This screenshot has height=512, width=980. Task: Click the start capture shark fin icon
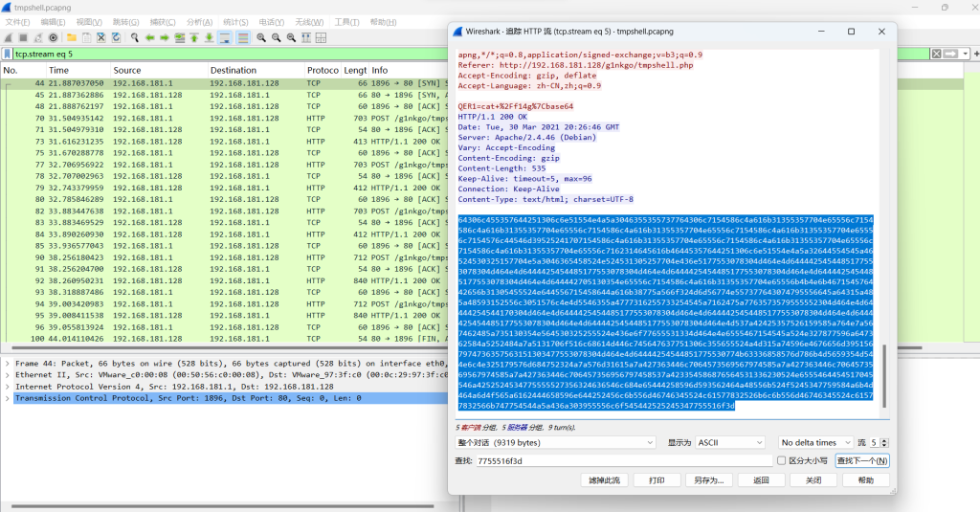point(9,37)
